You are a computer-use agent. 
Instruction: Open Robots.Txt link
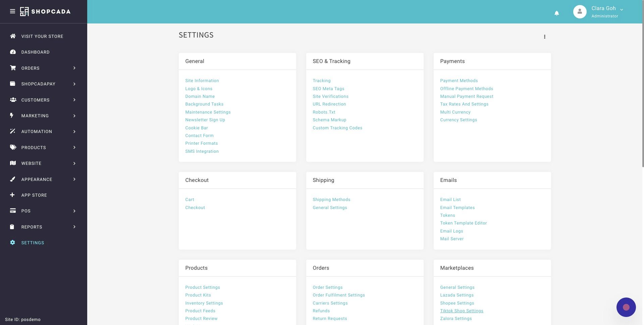pos(324,112)
